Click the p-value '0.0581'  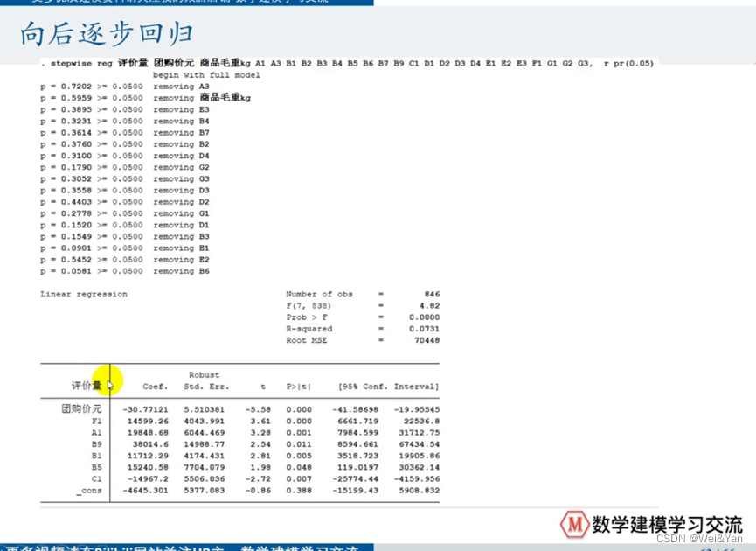[x=76, y=272]
